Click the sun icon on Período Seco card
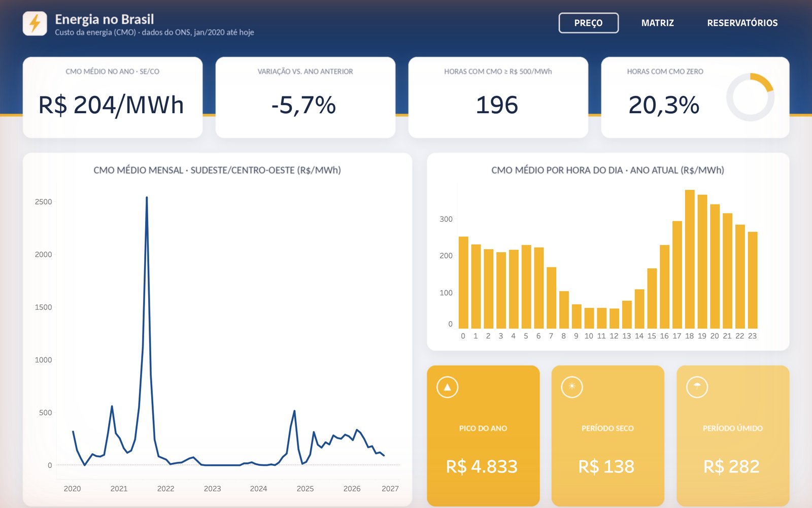Image resolution: width=812 pixels, height=508 pixels. point(572,387)
